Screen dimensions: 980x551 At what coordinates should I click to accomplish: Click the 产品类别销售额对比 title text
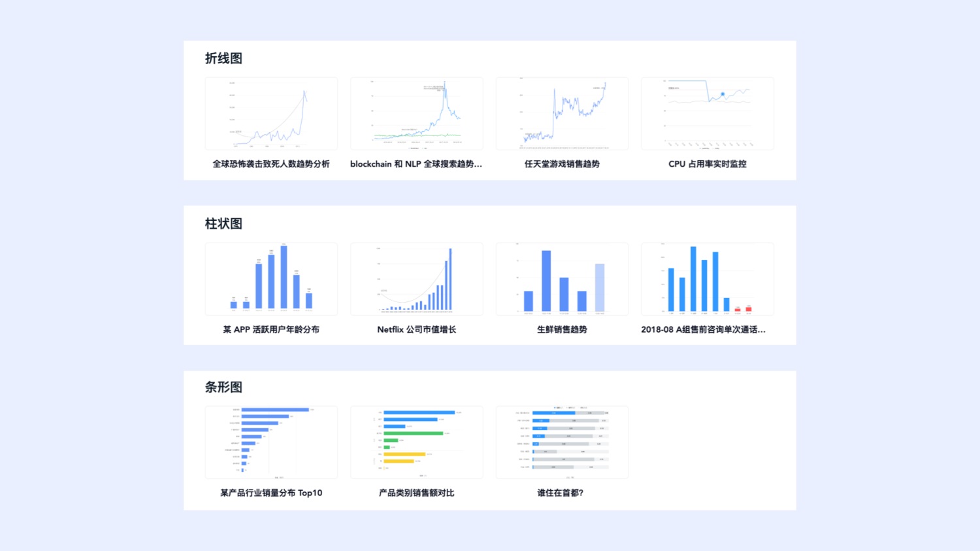click(x=417, y=493)
